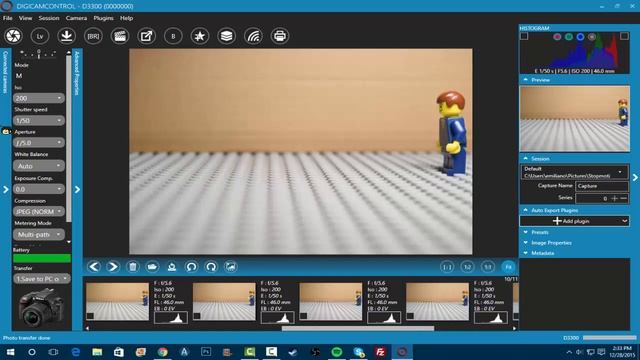This screenshot has height=360, width=640.
Task: Open Chrome from the taskbar
Action: pos(162,351)
